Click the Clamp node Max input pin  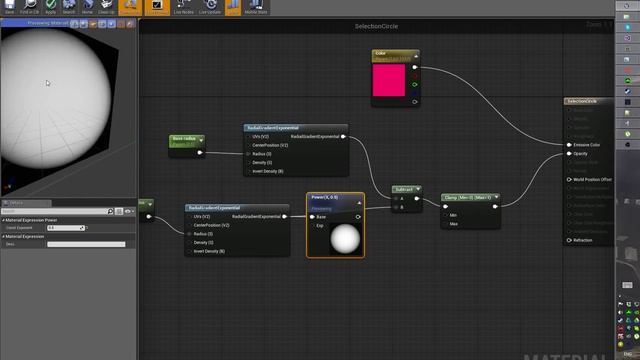(445, 224)
